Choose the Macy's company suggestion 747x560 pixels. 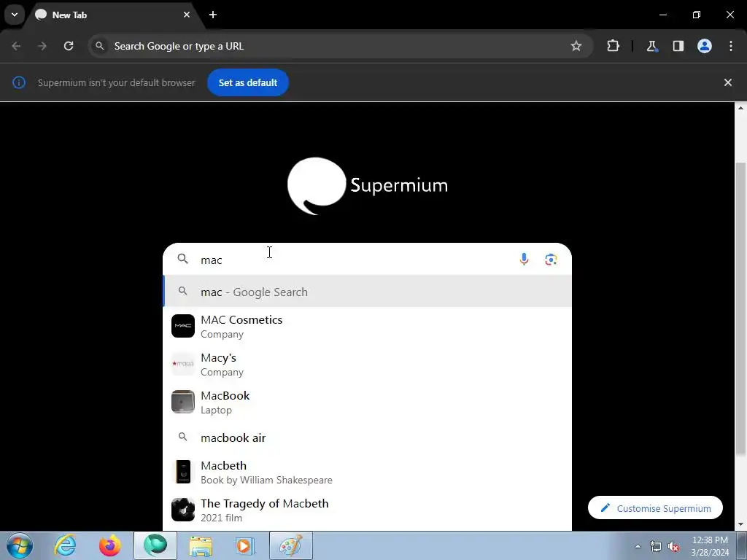click(x=368, y=365)
